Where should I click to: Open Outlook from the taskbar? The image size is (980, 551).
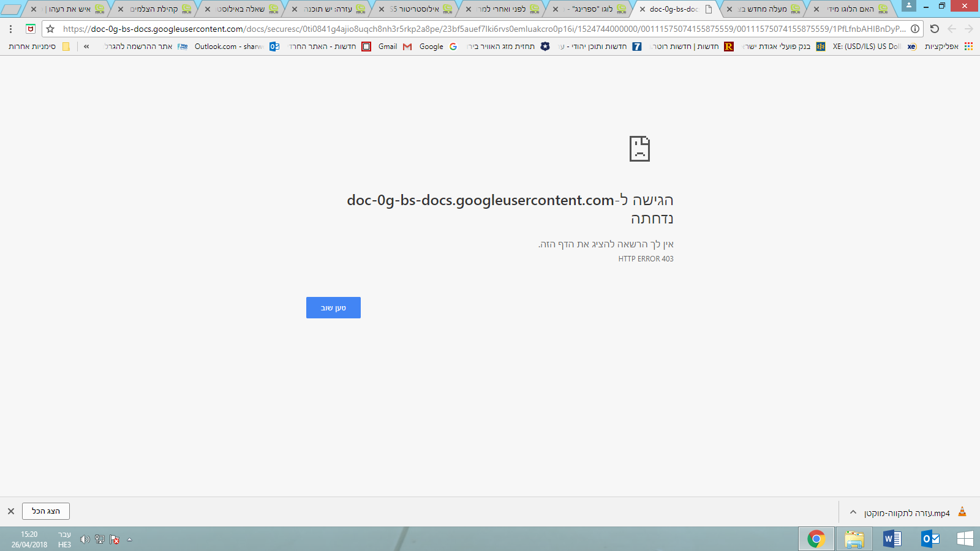[x=930, y=539]
